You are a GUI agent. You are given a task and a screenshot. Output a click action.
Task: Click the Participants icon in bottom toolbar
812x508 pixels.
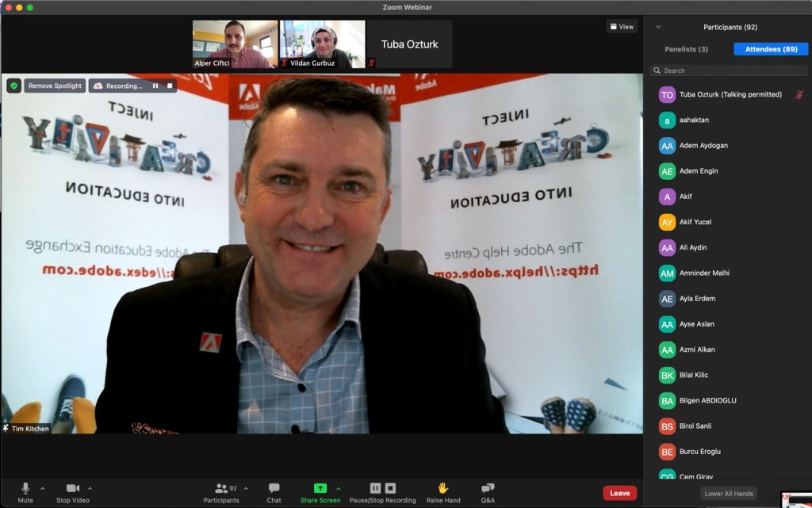(221, 488)
